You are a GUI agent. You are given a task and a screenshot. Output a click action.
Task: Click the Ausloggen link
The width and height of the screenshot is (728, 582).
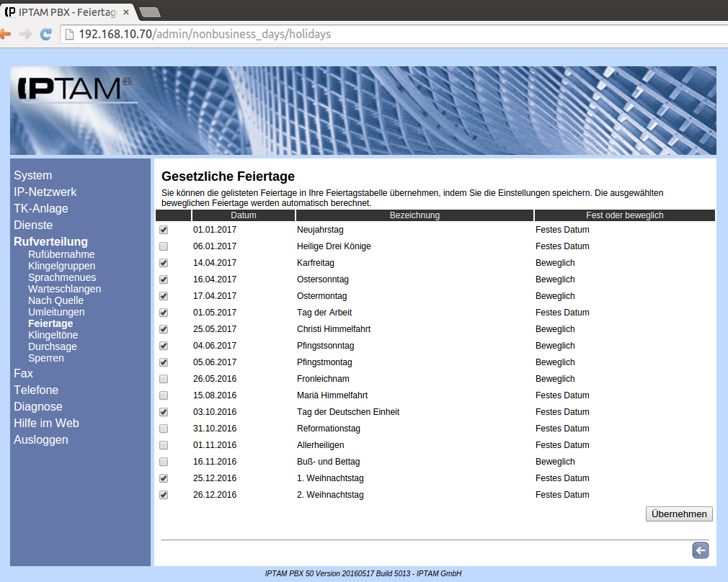coord(41,440)
